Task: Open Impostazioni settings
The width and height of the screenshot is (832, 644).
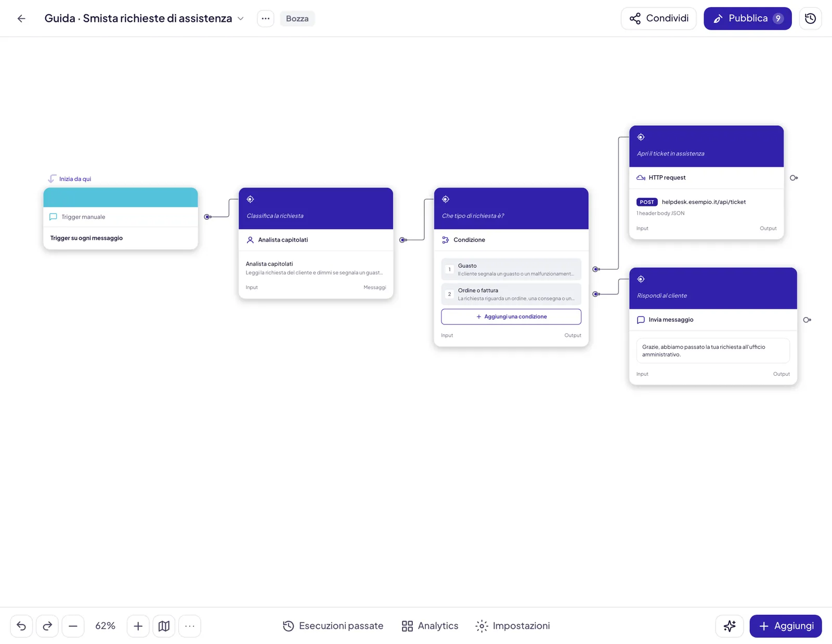Action: 513,626
